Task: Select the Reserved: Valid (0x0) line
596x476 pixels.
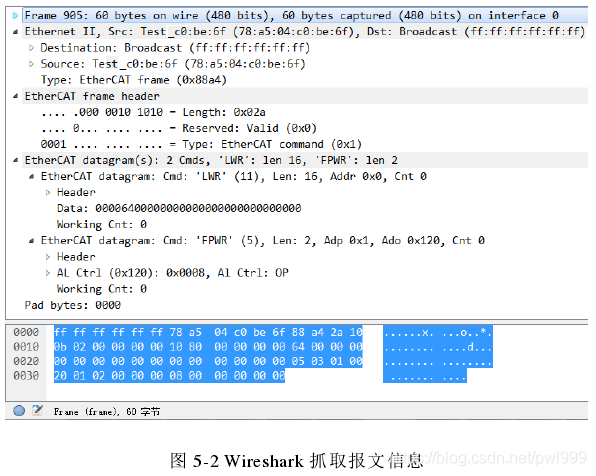Action: coord(179,129)
